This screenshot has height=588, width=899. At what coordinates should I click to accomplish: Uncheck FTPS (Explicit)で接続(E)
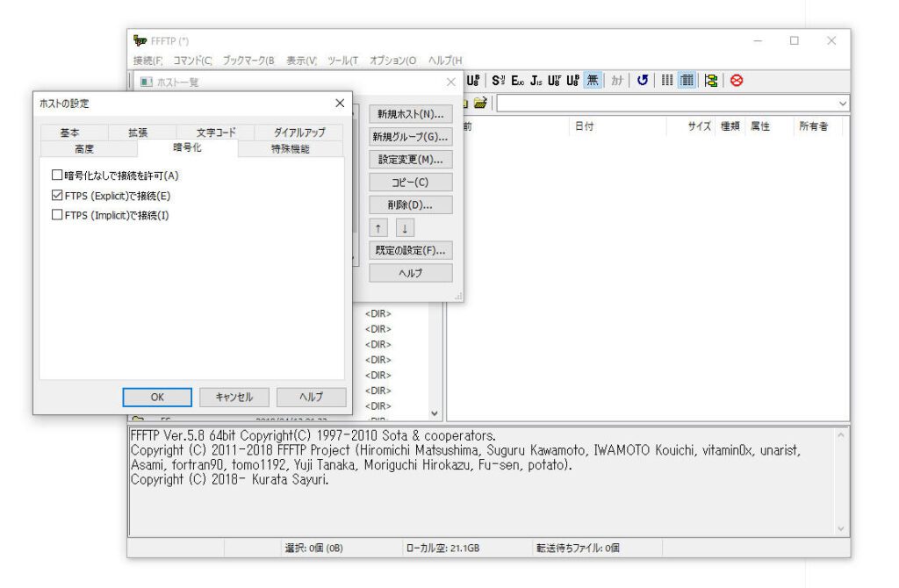pos(111,196)
